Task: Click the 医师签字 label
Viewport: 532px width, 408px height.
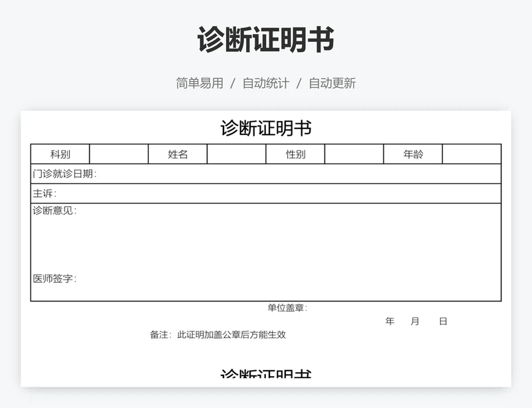Action: (x=55, y=279)
